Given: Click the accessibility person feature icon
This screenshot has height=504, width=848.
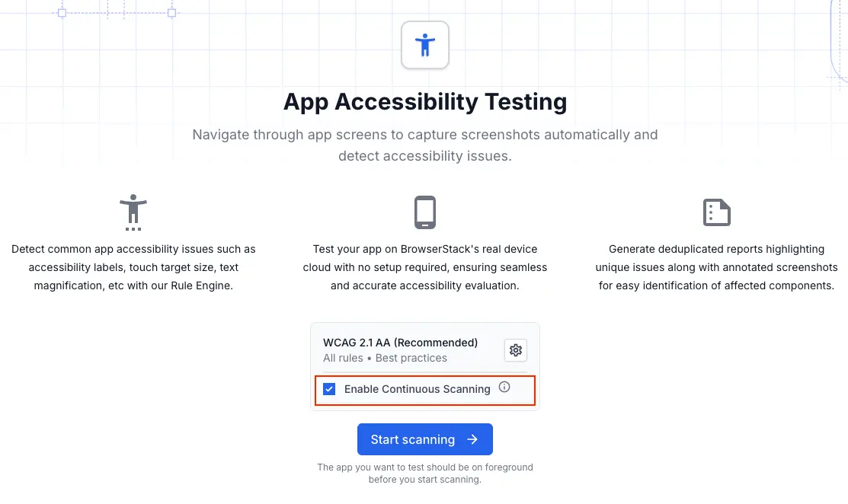Looking at the screenshot, I should [x=133, y=212].
